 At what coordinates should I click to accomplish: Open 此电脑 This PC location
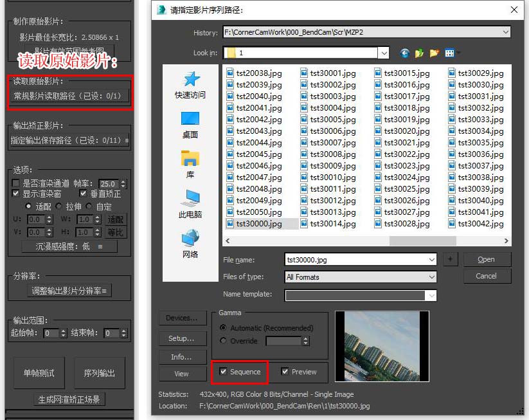coord(190,204)
